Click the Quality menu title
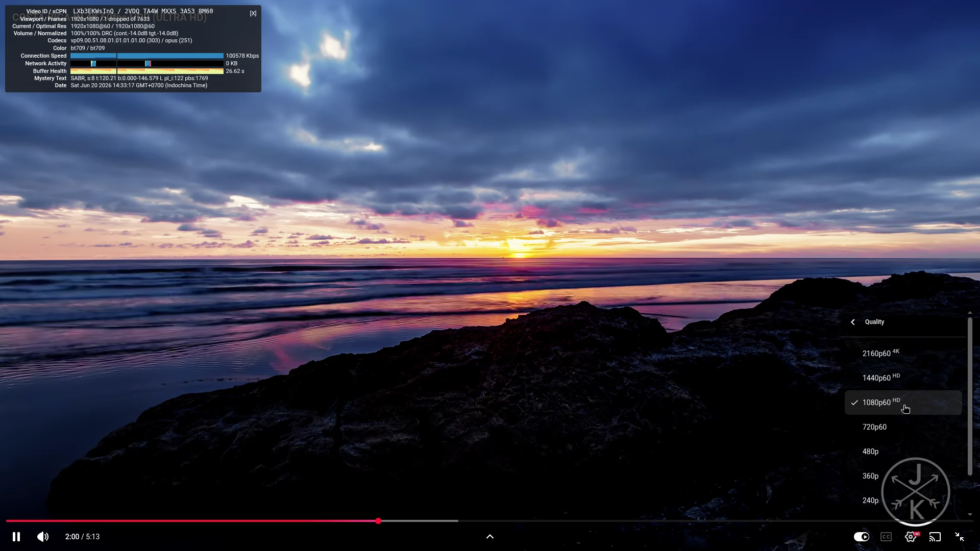 [874, 322]
